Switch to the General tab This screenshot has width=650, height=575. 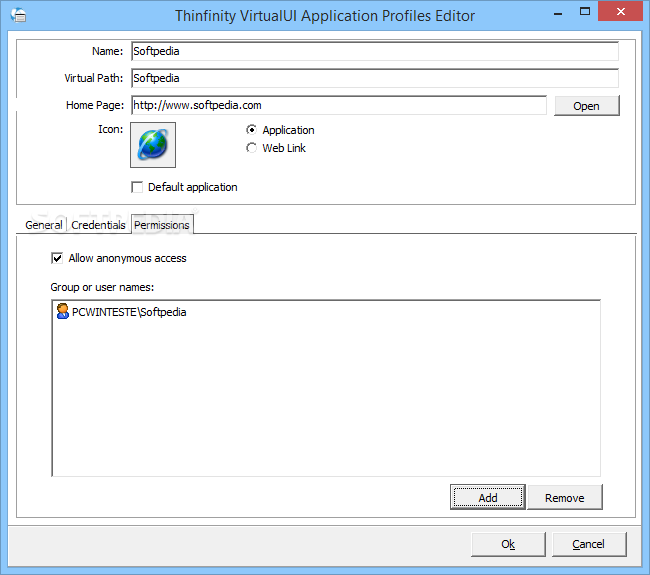pos(44,225)
